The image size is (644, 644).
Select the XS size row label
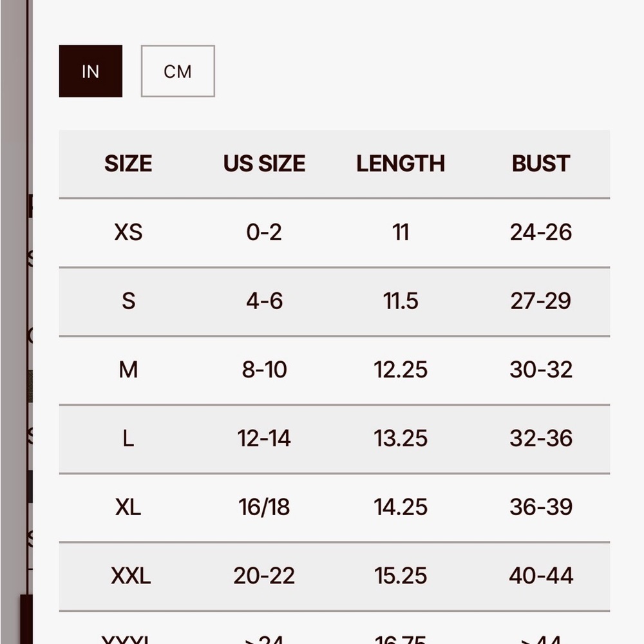tap(128, 232)
